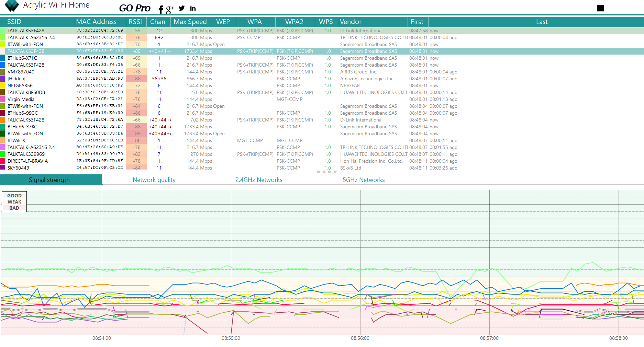Open the 5GHz Networks tab

point(364,180)
